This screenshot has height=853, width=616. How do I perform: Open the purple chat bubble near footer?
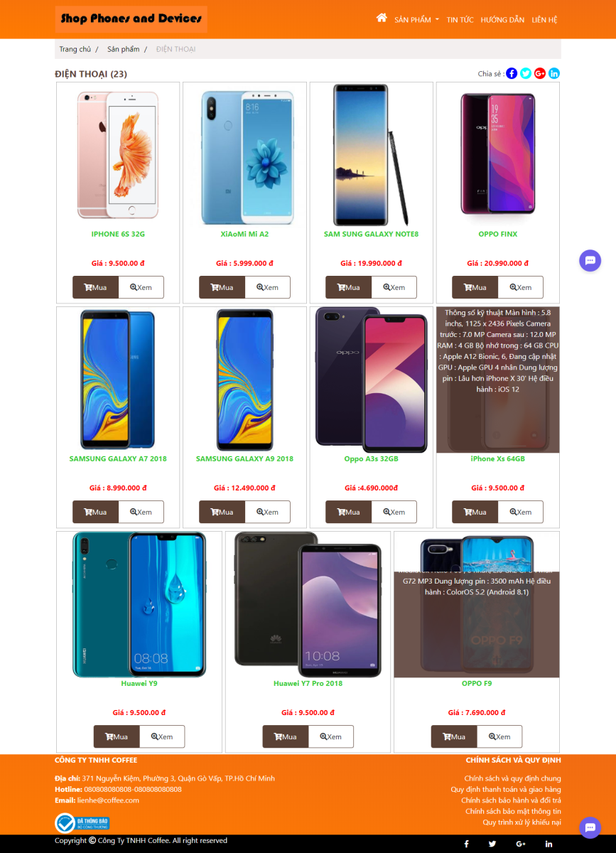click(590, 828)
